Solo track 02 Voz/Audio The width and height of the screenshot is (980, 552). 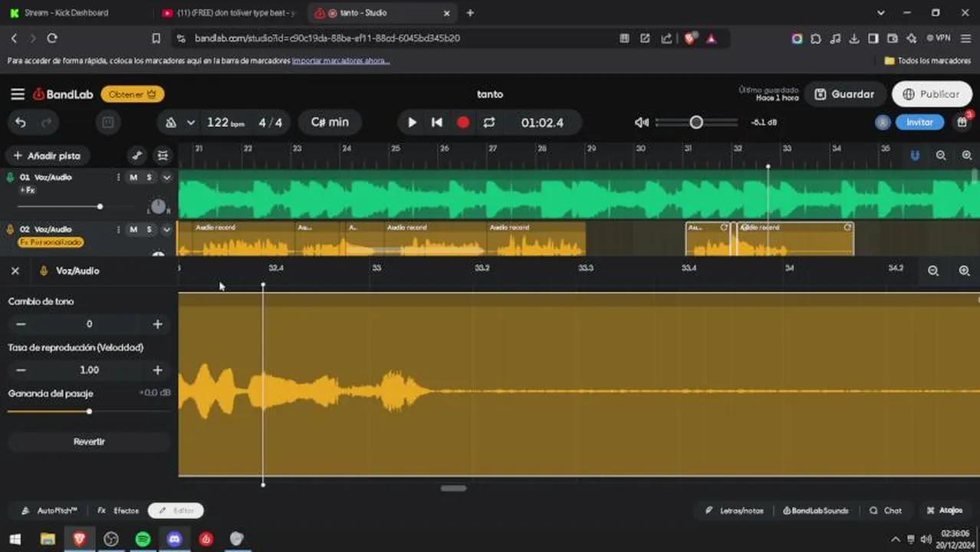coord(149,229)
